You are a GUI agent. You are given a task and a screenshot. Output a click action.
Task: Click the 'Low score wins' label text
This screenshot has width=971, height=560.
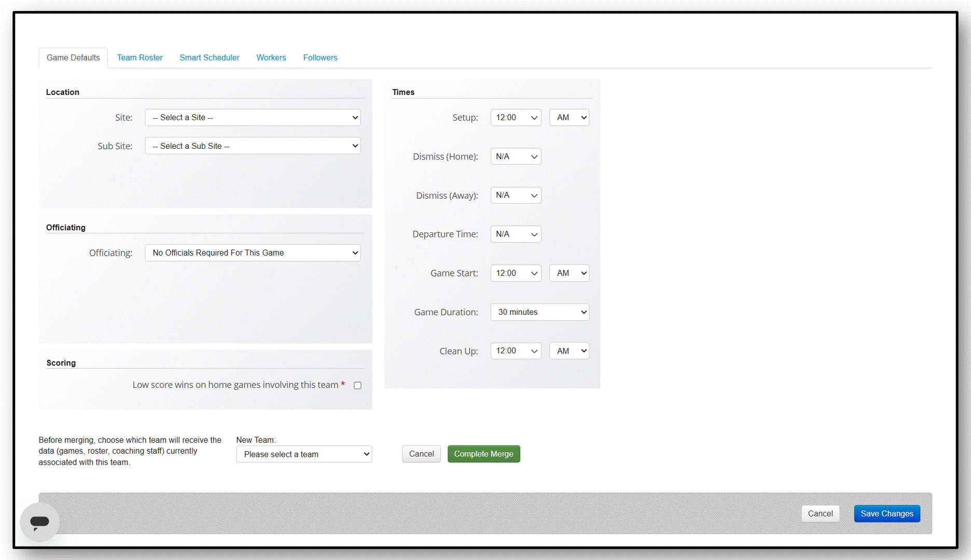point(235,385)
